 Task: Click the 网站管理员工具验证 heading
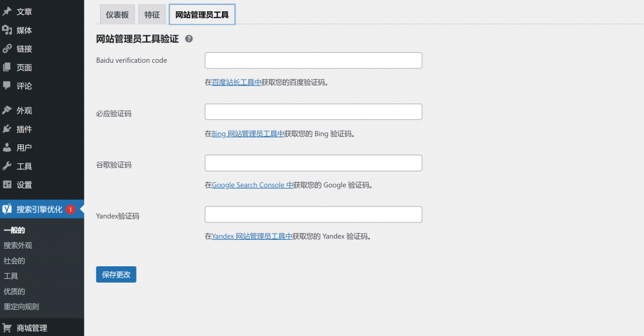tap(138, 39)
